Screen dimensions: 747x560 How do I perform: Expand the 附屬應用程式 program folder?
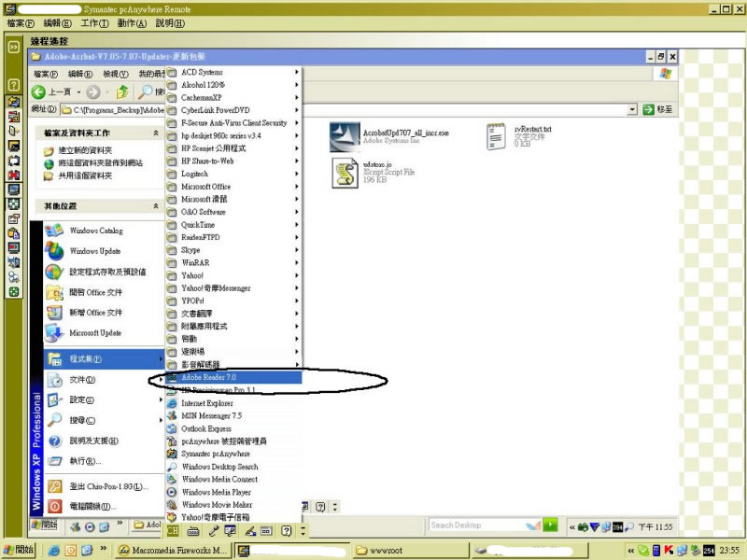click(233, 326)
